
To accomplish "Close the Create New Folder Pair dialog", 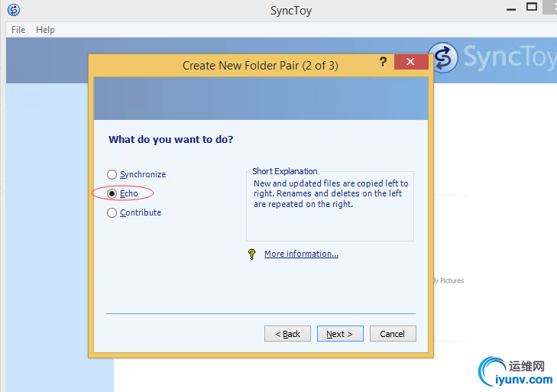I will pyautogui.click(x=410, y=62).
